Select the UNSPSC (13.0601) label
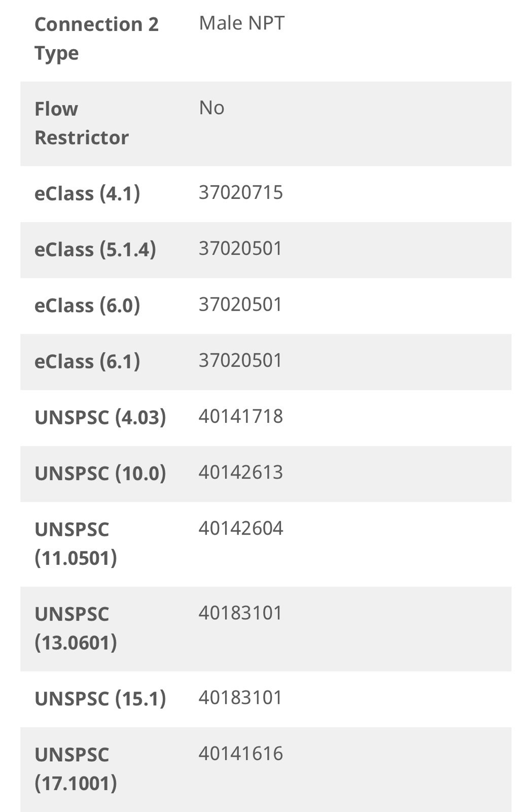 point(76,629)
